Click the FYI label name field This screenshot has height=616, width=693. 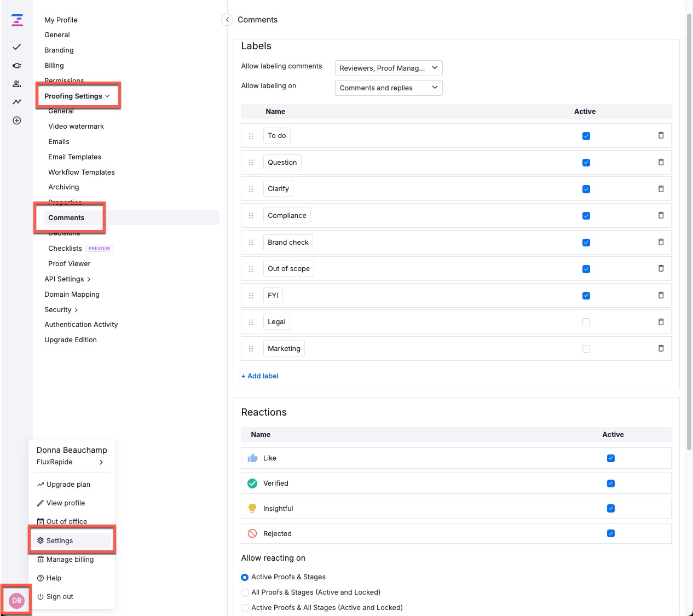tap(273, 296)
